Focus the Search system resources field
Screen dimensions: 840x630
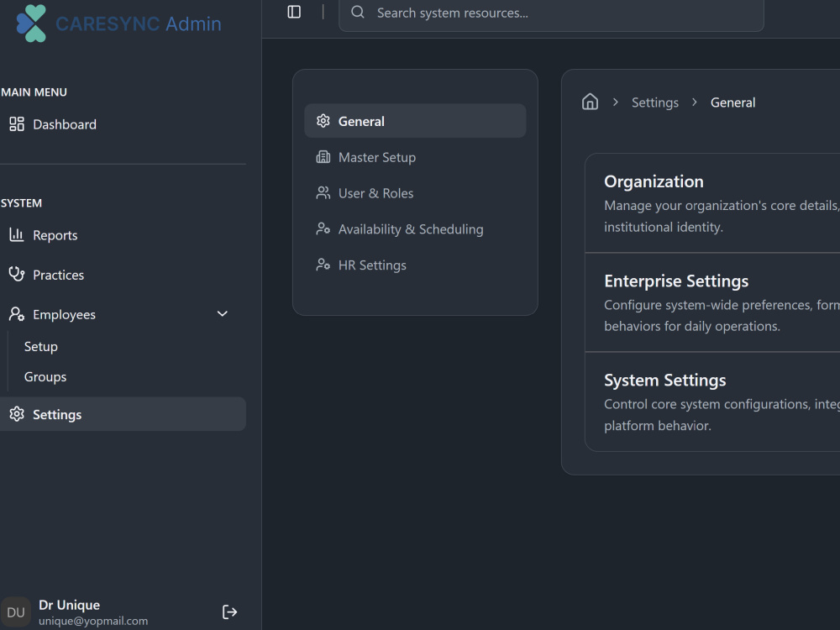tap(551, 13)
